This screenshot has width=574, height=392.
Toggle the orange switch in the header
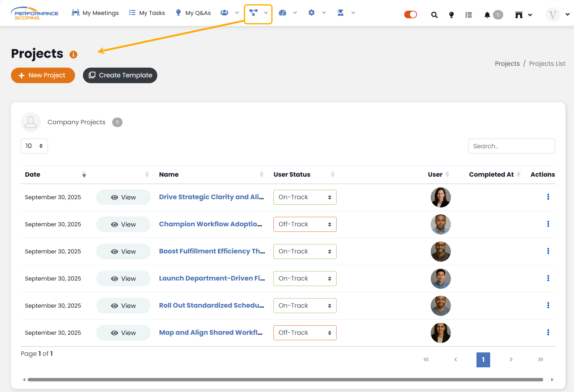(410, 15)
